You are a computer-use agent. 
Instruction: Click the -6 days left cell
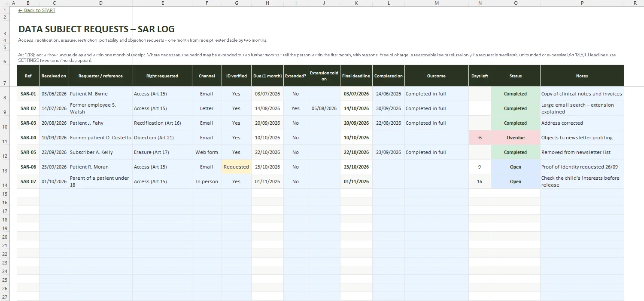click(480, 138)
